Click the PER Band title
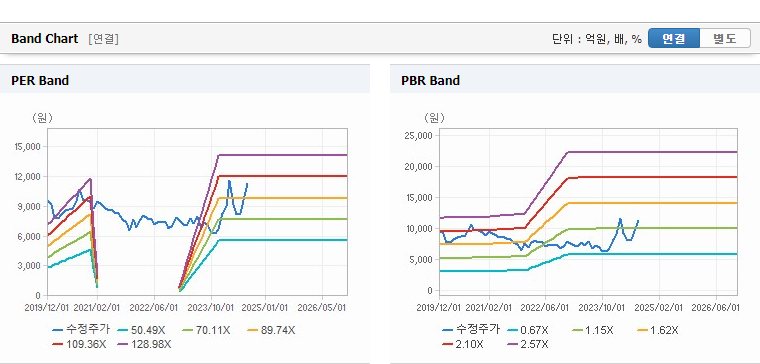760x364 pixels. tap(40, 80)
